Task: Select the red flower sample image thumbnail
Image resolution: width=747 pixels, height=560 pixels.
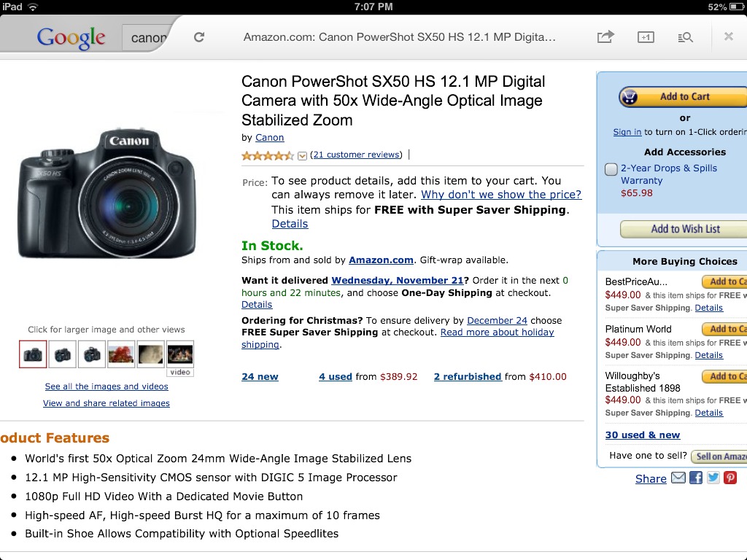Action: click(x=121, y=354)
